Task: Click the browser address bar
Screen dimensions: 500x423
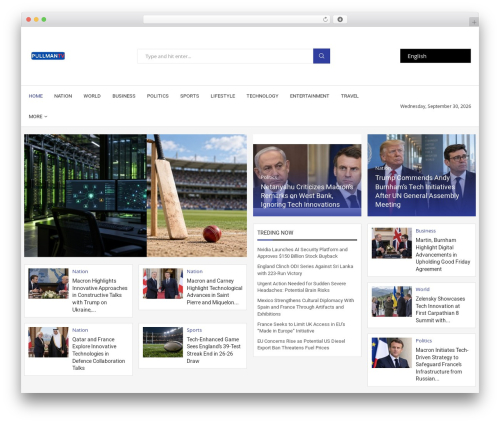Action: tap(237, 20)
